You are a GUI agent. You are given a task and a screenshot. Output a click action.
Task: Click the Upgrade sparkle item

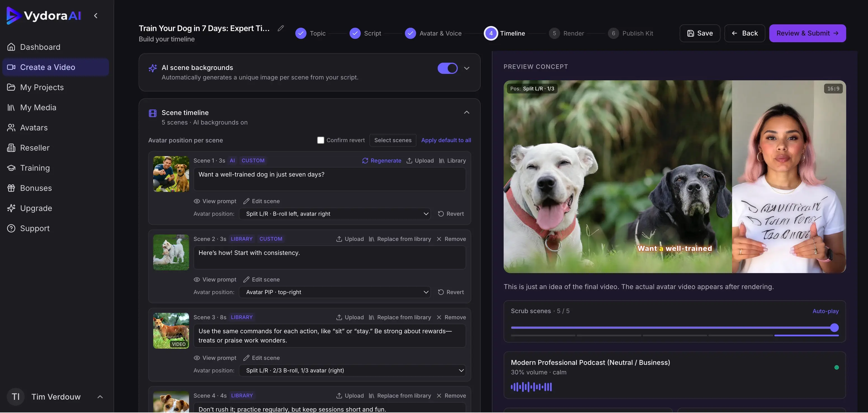tap(56, 208)
